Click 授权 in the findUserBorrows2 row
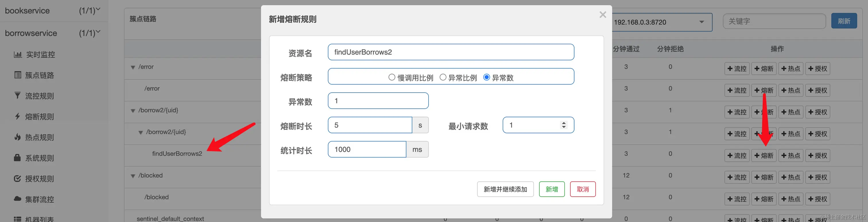 (x=817, y=156)
